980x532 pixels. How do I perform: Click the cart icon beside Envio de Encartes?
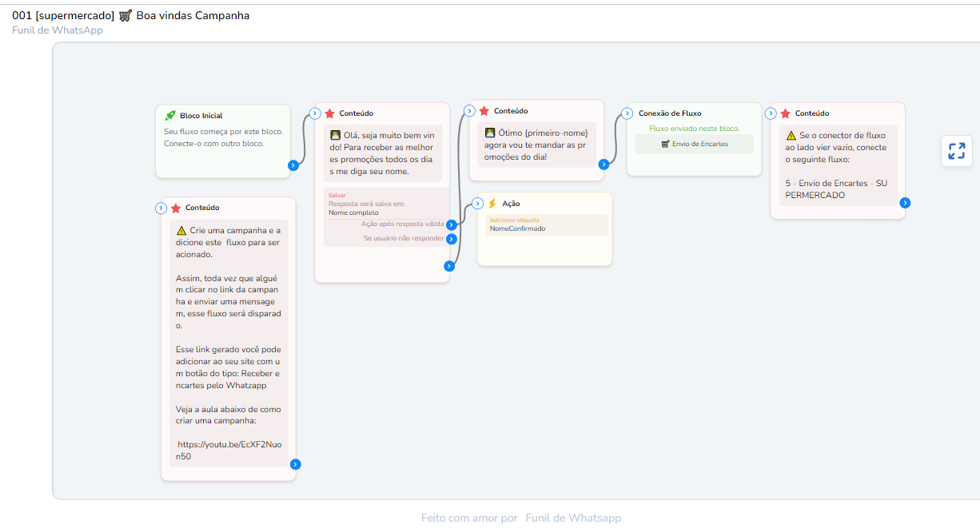tap(665, 145)
